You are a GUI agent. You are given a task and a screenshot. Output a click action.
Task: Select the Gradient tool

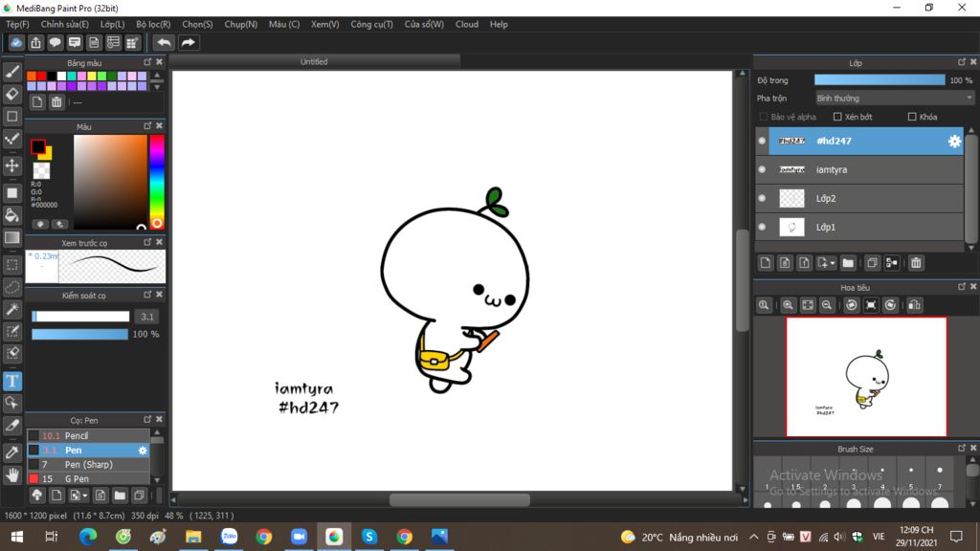tap(11, 238)
